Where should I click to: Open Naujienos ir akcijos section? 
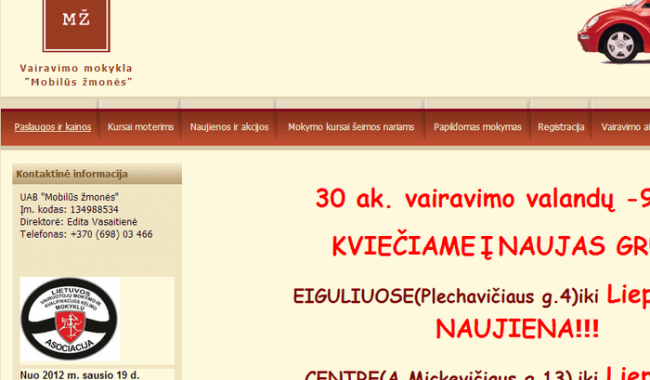pos(229,127)
